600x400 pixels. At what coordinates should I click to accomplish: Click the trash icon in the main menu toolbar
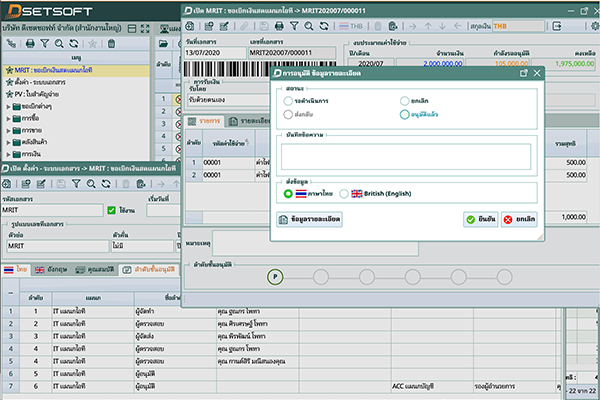click(x=112, y=44)
